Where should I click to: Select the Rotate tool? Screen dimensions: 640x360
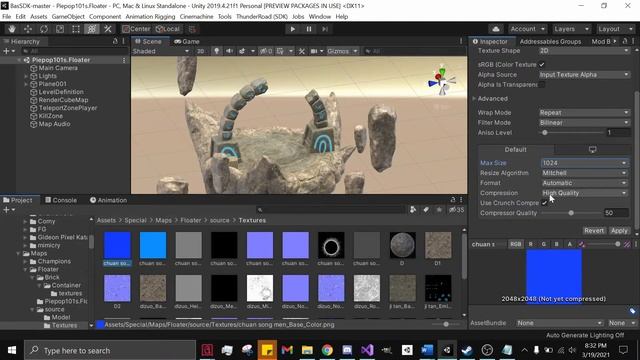point(44,29)
